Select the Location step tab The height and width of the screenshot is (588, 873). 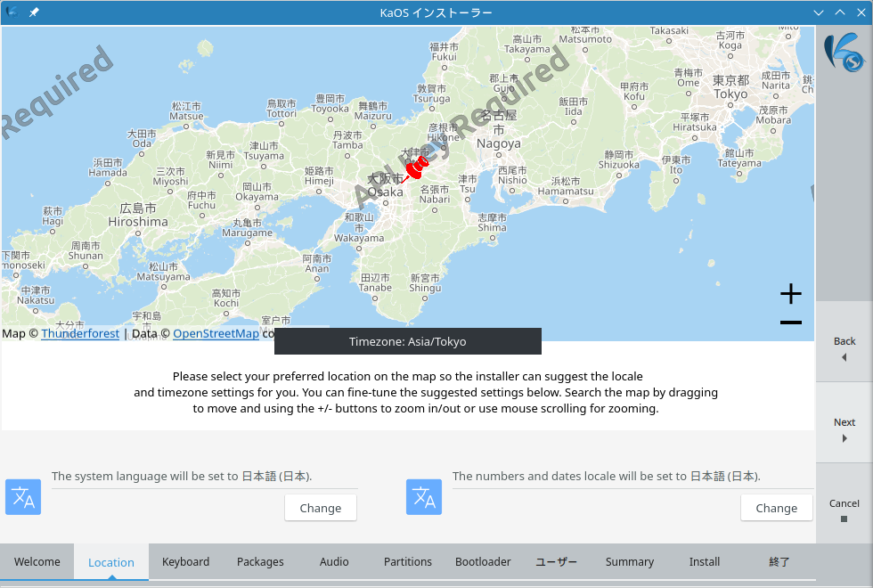[111, 562]
